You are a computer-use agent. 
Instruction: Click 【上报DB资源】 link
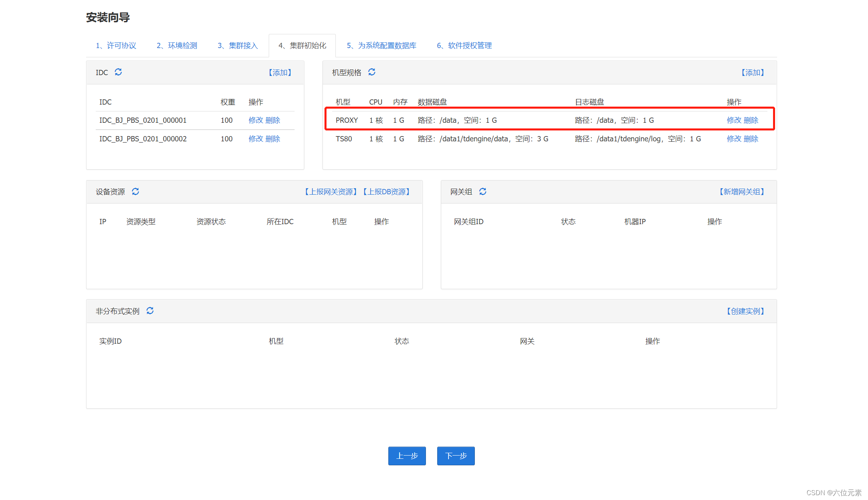(x=387, y=192)
